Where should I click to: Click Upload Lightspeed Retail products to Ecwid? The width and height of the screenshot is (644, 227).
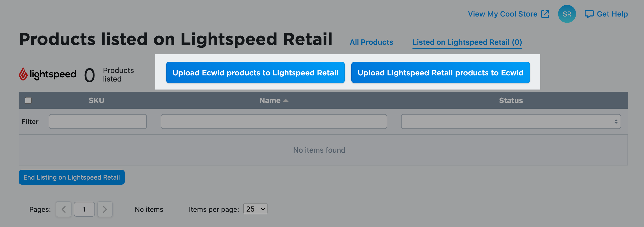441,72
